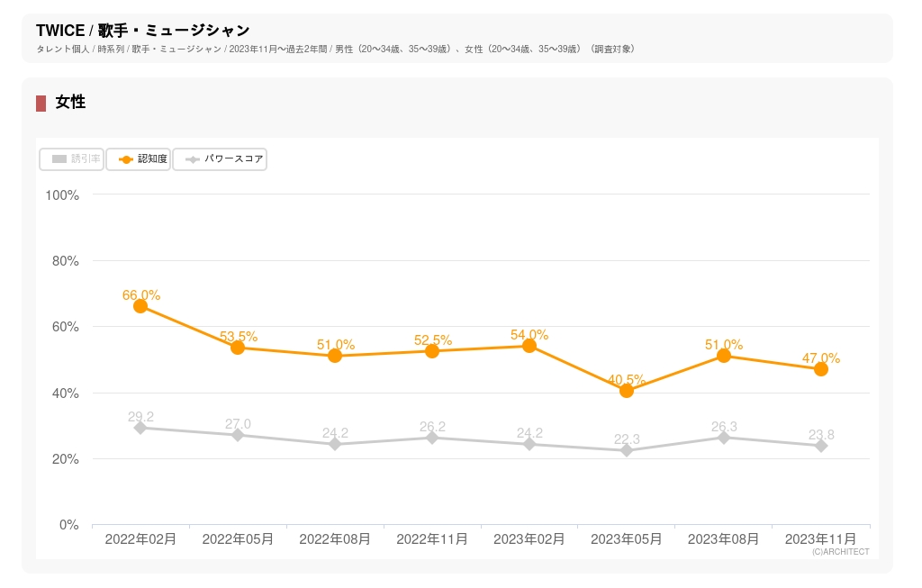Select the 52.5% orange data point
The height and width of the screenshot is (588, 922).
pos(432,351)
